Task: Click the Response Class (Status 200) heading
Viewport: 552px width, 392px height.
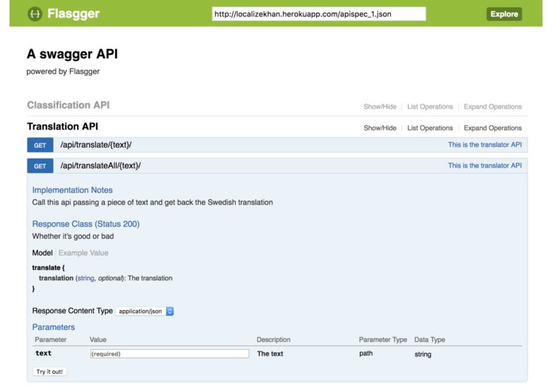Action: click(86, 224)
